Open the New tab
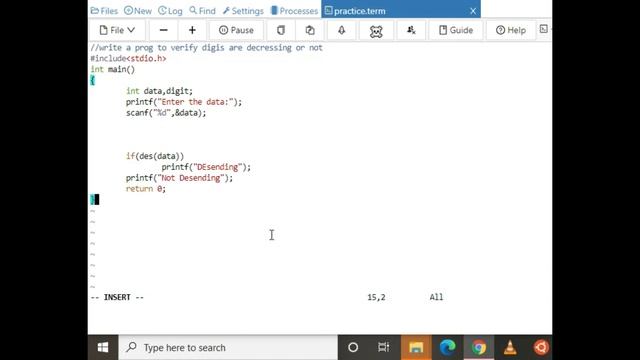Screen dimensions: 640x360 (138, 11)
